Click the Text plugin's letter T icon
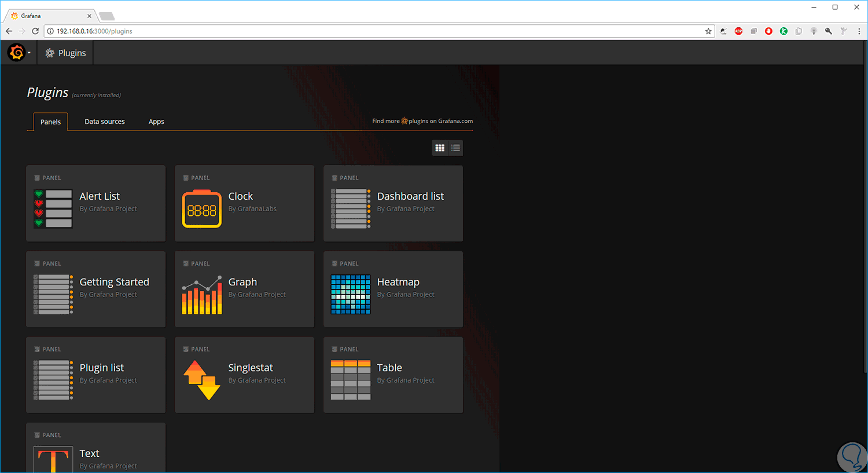This screenshot has width=868, height=473. 53,459
